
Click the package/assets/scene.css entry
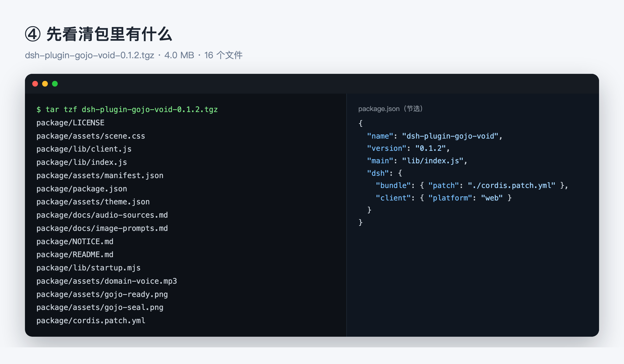tap(91, 136)
